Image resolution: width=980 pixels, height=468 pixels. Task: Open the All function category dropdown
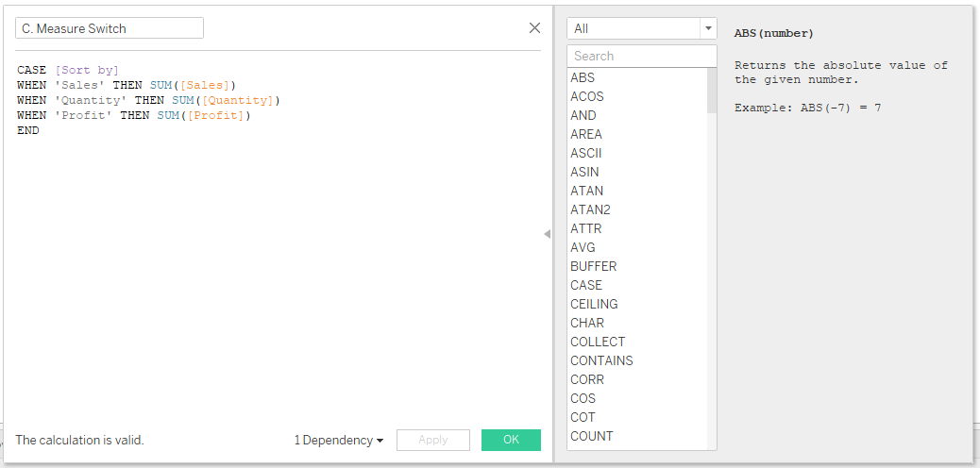coord(641,28)
